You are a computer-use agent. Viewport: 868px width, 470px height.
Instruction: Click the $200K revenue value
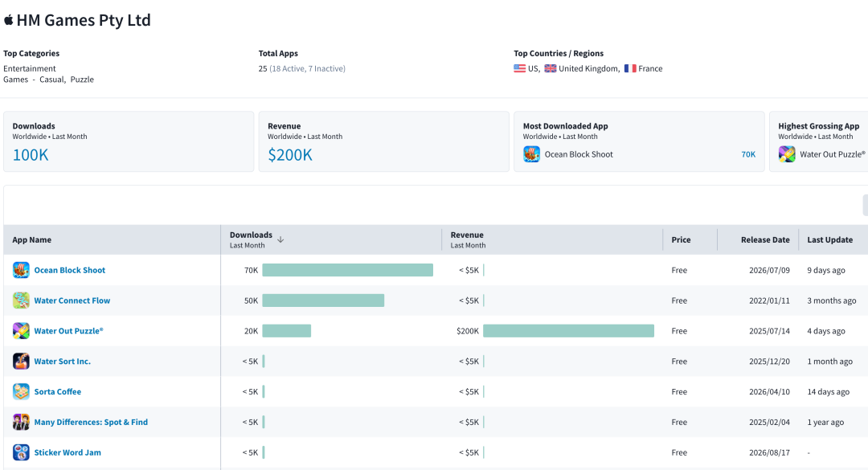[x=290, y=155]
